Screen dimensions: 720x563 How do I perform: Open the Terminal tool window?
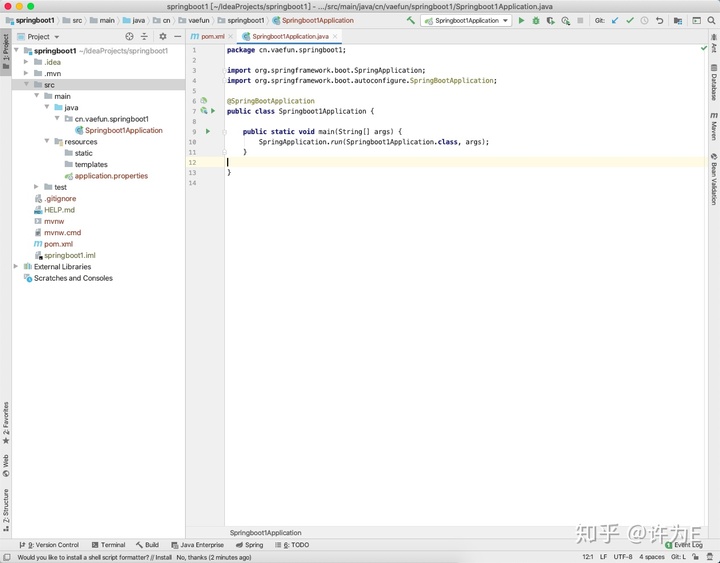[x=108, y=545]
